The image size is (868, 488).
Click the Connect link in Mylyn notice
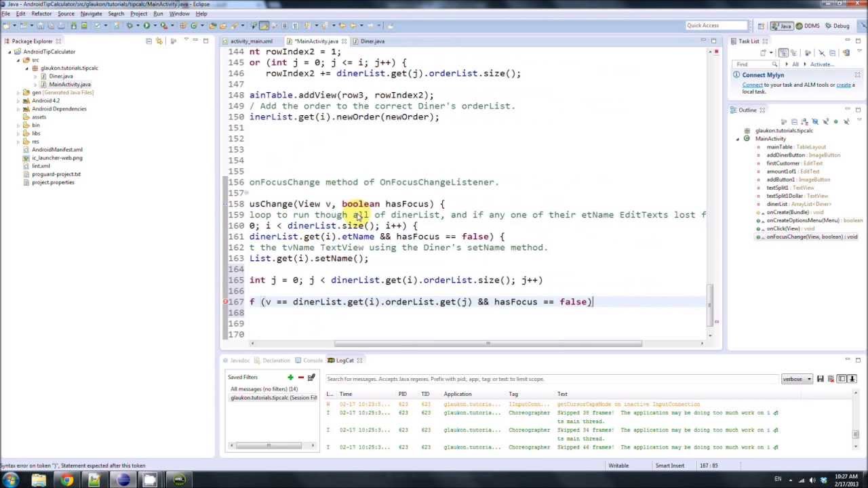[752, 85]
